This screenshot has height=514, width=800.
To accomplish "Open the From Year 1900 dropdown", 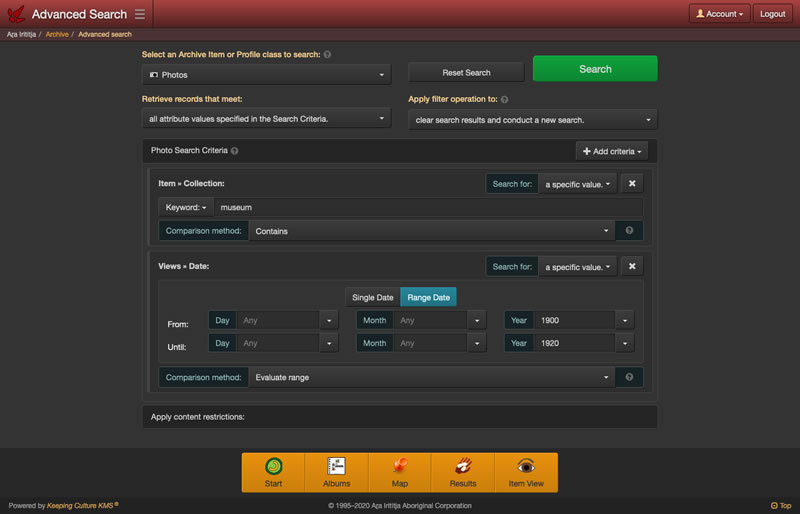I will (x=625, y=320).
